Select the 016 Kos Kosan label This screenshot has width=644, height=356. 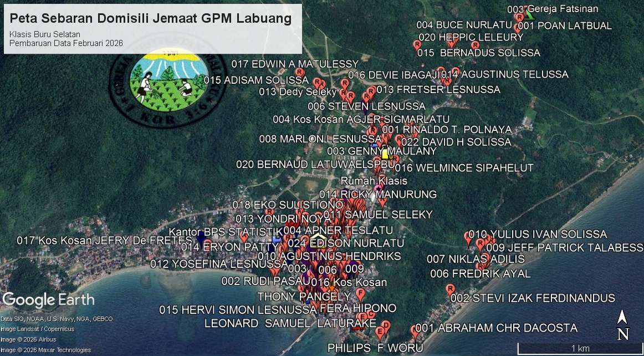pos(349,283)
